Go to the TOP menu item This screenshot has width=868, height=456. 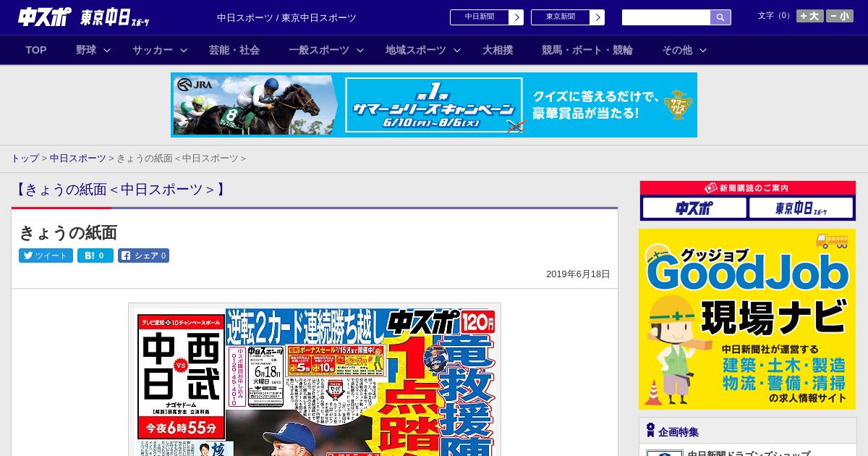point(36,50)
